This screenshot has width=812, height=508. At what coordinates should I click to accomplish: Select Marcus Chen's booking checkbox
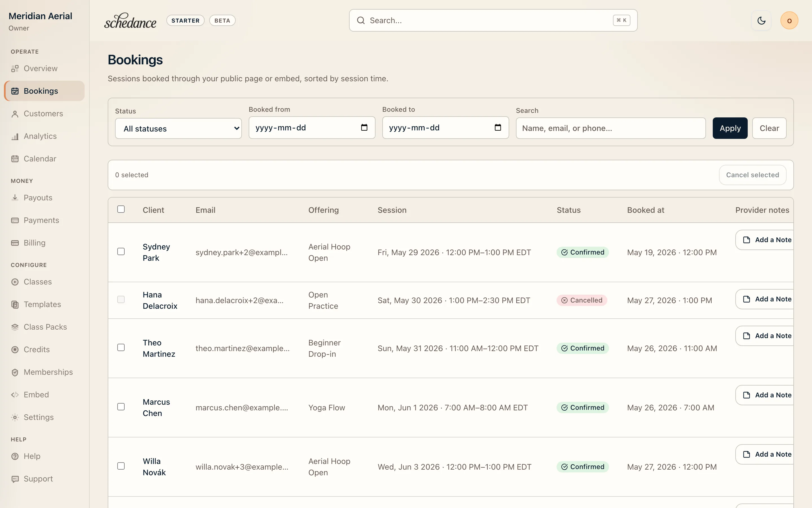121,407
